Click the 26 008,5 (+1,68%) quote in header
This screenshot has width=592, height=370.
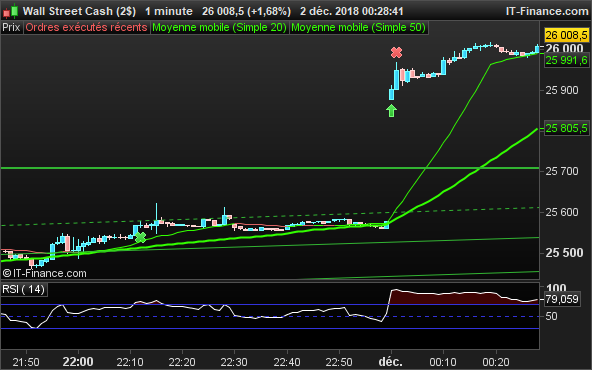(246, 11)
